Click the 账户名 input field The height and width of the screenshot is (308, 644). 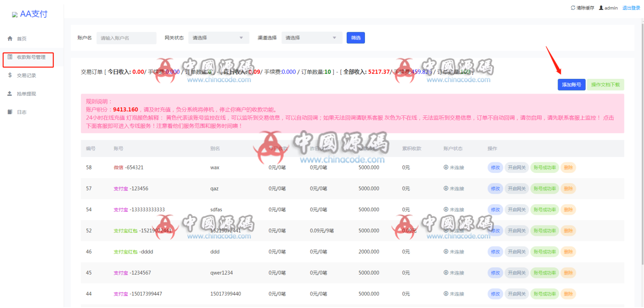tap(126, 37)
